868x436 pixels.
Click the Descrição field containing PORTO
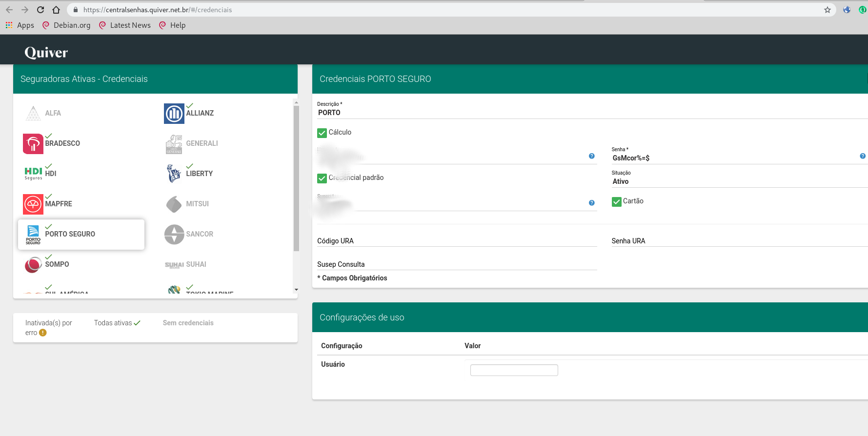pos(592,113)
